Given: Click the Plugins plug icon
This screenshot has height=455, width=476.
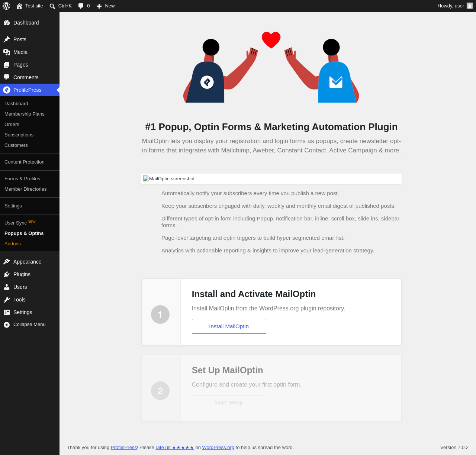Looking at the screenshot, I should pyautogui.click(x=7, y=274).
